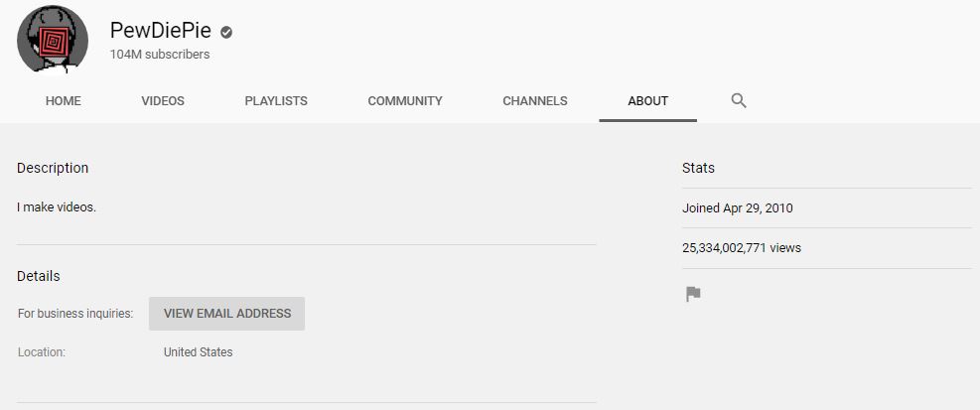Screen dimensions: 980x410
Task: Select the ABOUT tab
Action: (x=648, y=101)
